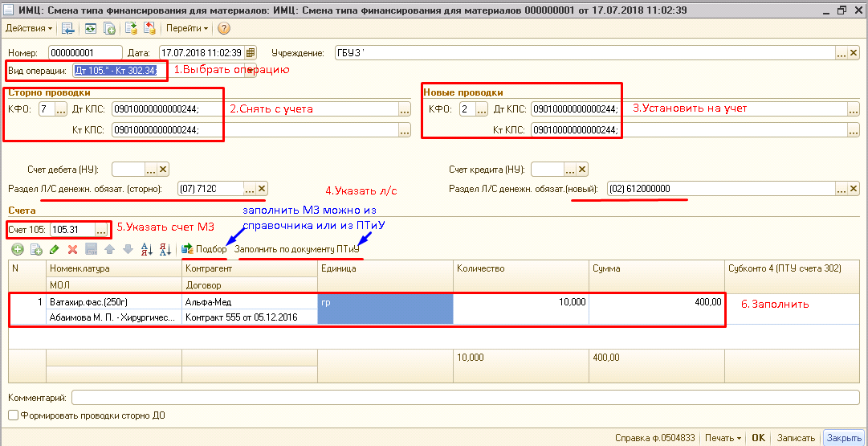Viewport: 868px width, 446px height.
Task: Sort table rows ascending
Action: tap(146, 250)
